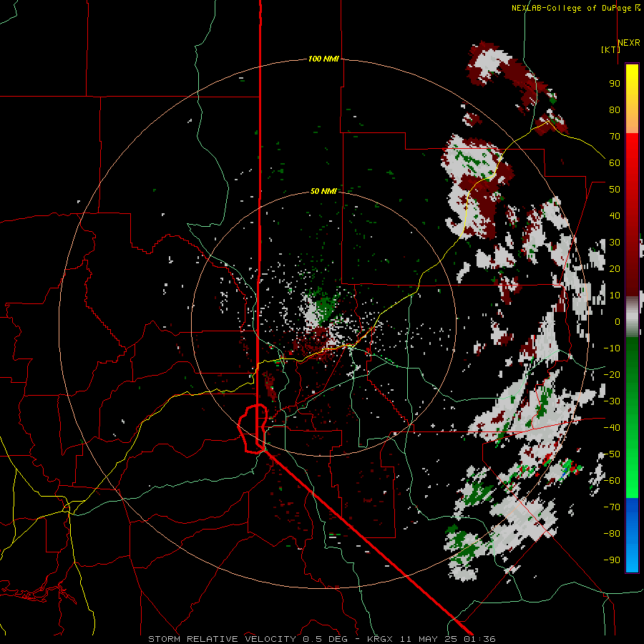Click the positive 70 scale value

click(x=615, y=137)
